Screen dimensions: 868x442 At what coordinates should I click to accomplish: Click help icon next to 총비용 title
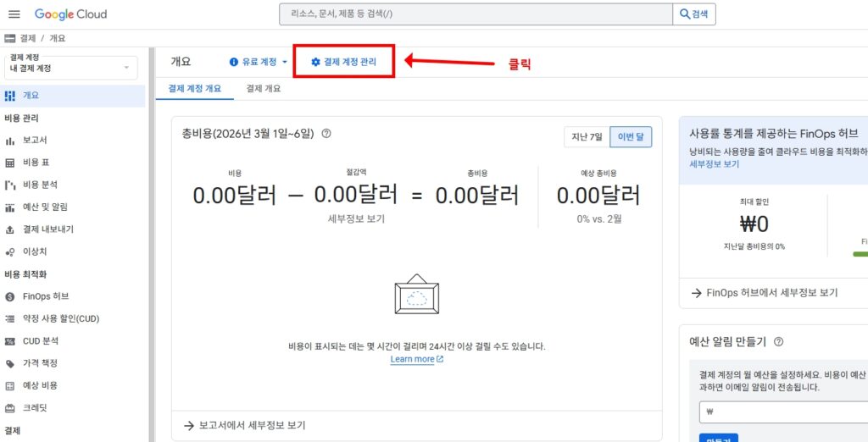tap(326, 133)
